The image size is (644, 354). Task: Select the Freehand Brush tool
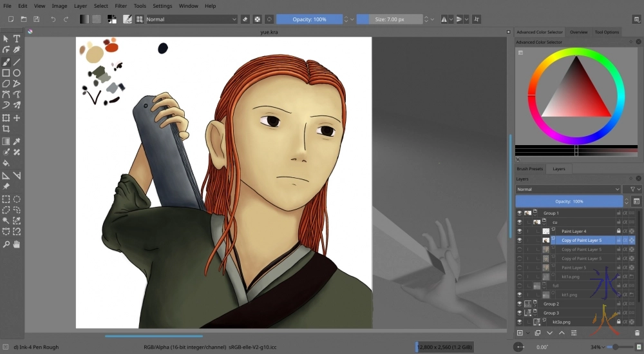(6, 62)
